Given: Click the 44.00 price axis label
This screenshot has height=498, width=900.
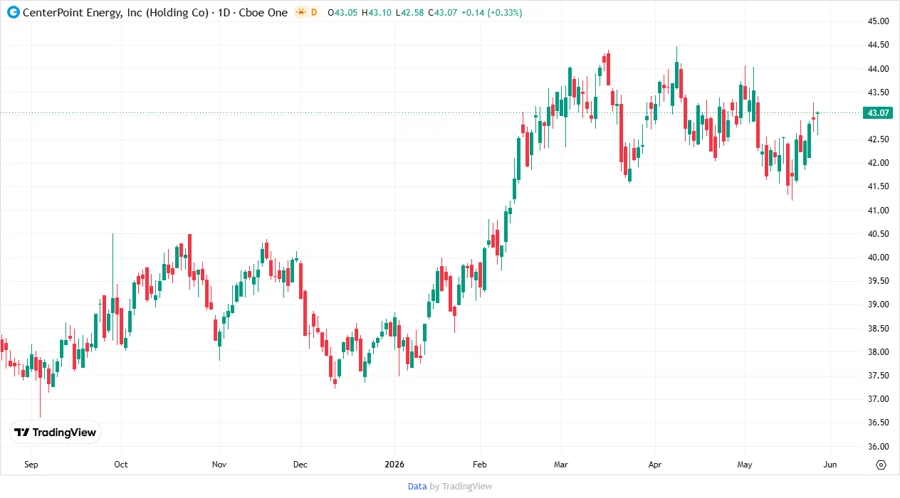Looking at the screenshot, I should (x=878, y=69).
